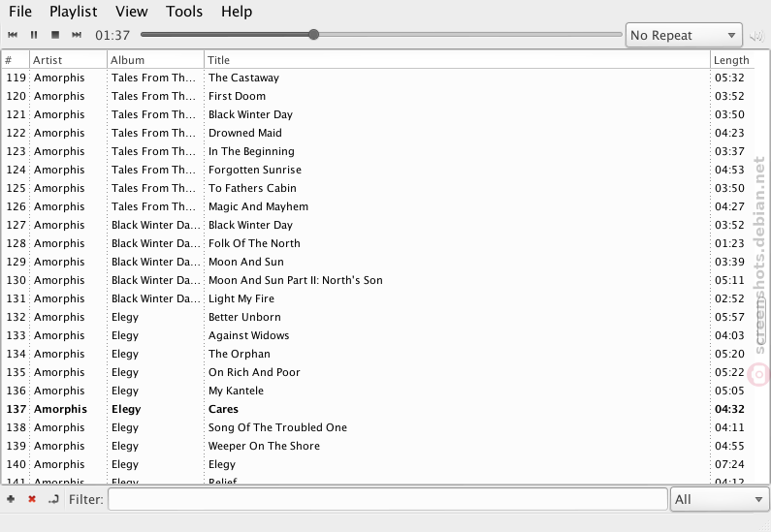This screenshot has height=532, width=771.
Task: Select the track The Orphan
Action: pos(377,354)
